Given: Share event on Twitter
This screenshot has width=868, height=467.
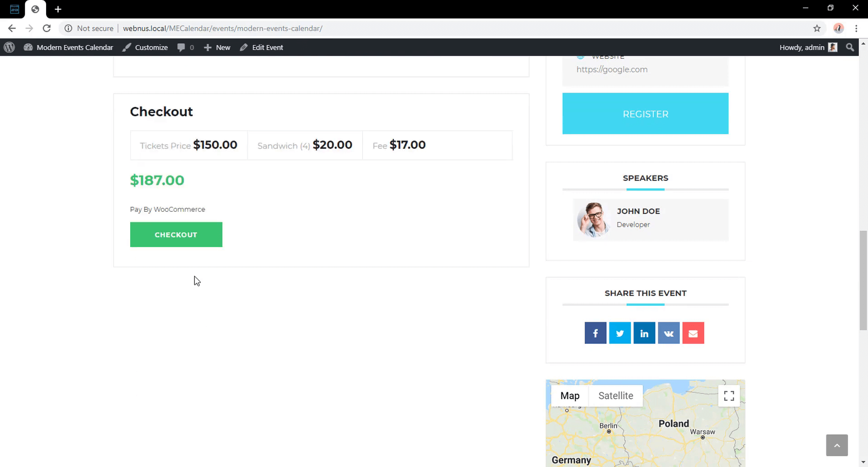Looking at the screenshot, I should [620, 333].
